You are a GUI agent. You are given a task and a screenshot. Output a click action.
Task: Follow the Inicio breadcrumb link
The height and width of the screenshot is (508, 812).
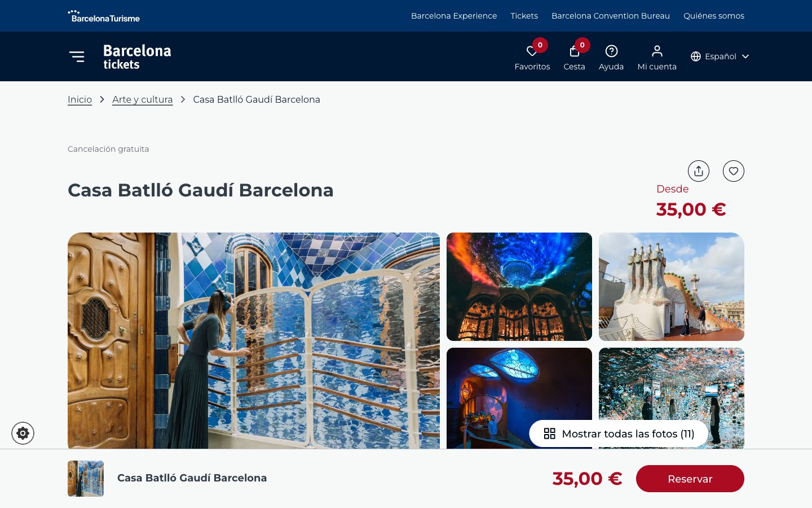pyautogui.click(x=80, y=99)
